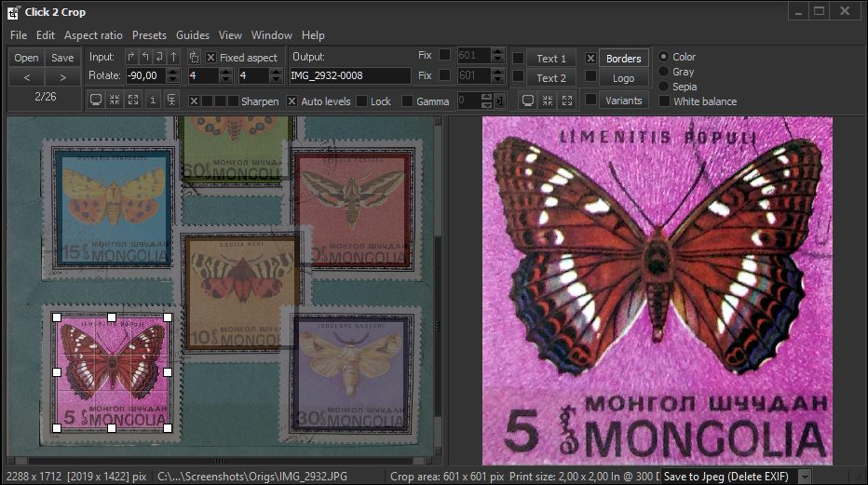Click the input monitor view icon
Viewport: 868px width, 485px height.
pos(96,101)
